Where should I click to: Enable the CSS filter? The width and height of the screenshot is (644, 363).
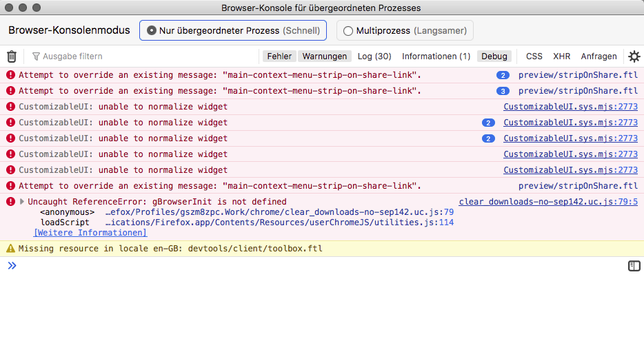tap(534, 56)
